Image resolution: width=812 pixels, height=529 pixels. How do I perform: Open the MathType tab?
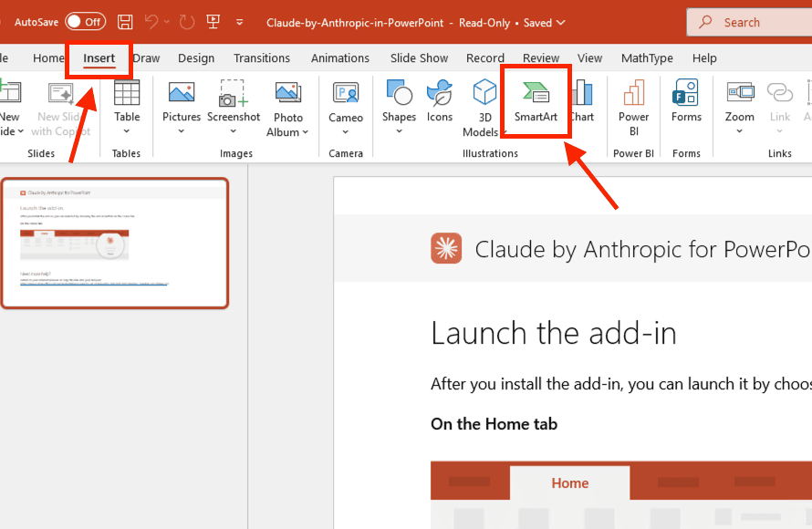(x=647, y=58)
